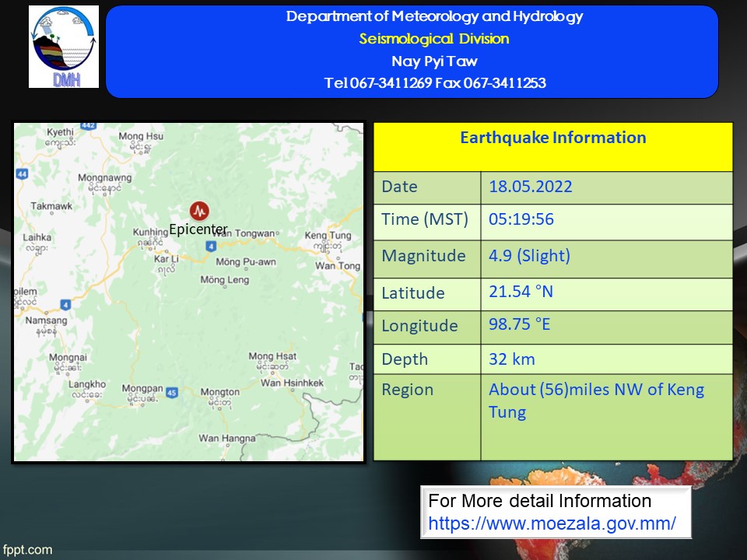Click the depth value 32 km
747x560 pixels.
pos(512,359)
